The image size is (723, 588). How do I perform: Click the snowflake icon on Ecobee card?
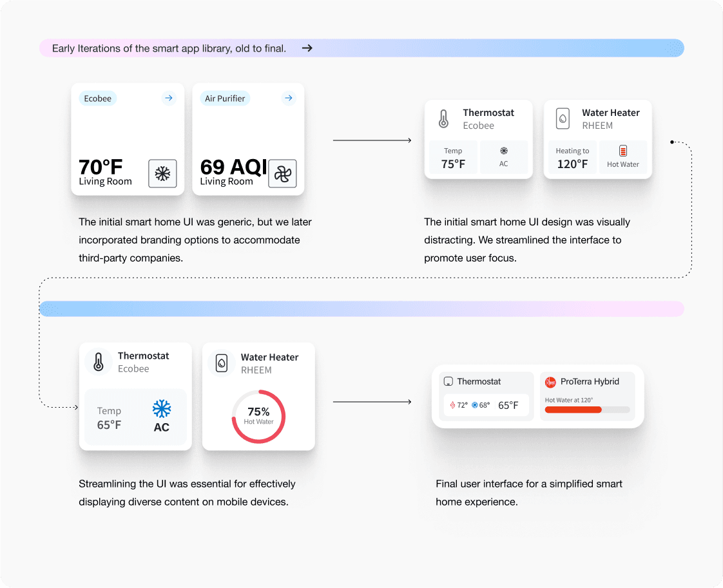click(x=162, y=173)
